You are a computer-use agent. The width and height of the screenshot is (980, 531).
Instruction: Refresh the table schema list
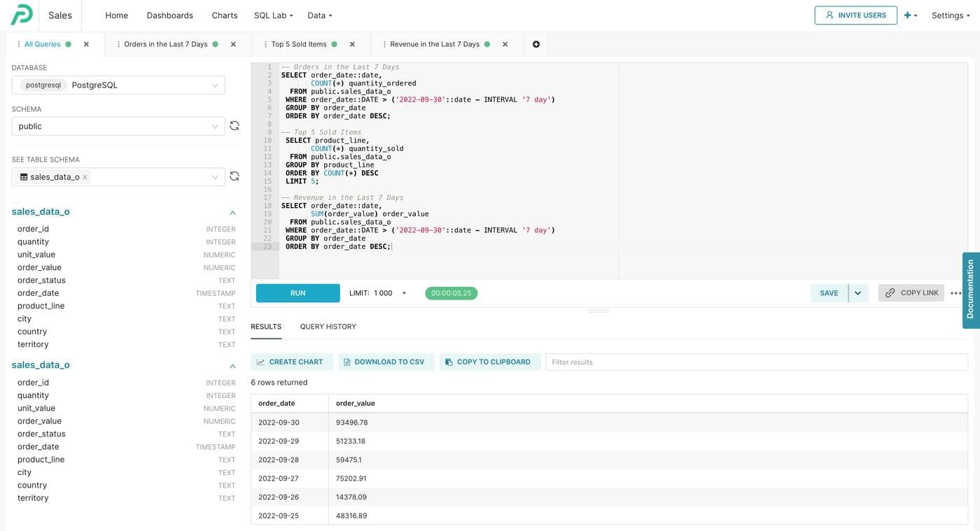point(234,176)
